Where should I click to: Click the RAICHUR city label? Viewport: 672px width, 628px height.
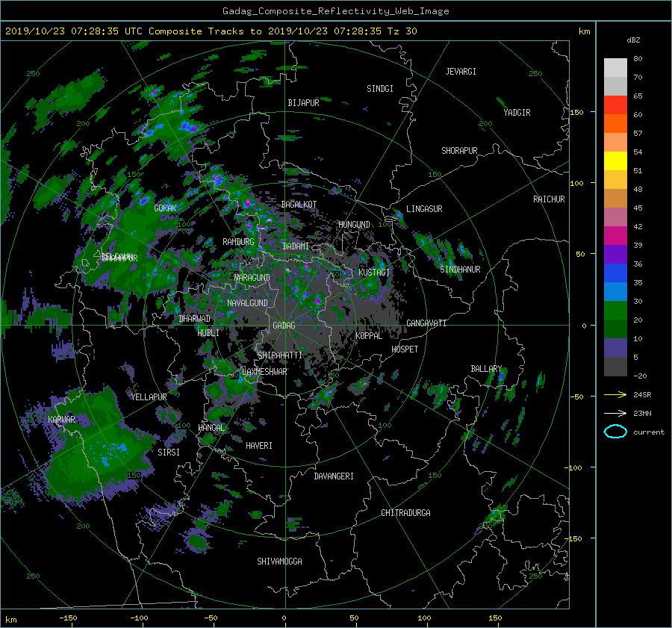pos(549,199)
